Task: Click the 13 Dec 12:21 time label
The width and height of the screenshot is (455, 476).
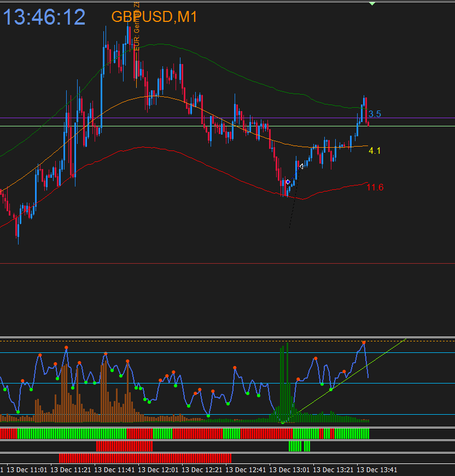Action: point(202,469)
